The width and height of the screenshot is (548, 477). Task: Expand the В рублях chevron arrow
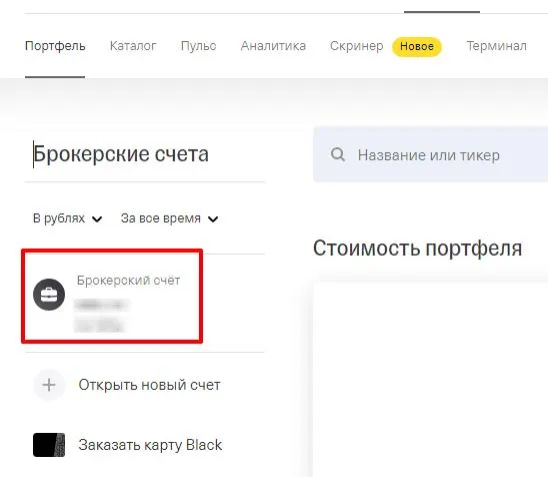click(97, 219)
